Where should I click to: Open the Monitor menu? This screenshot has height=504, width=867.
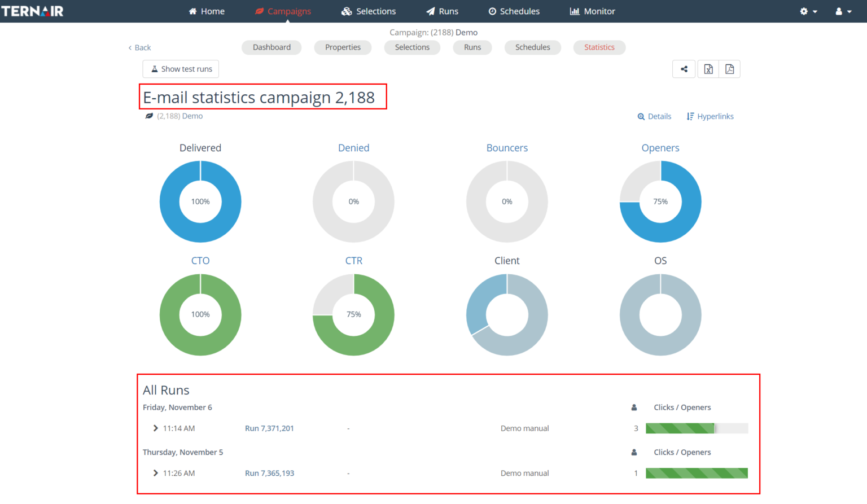pos(592,11)
